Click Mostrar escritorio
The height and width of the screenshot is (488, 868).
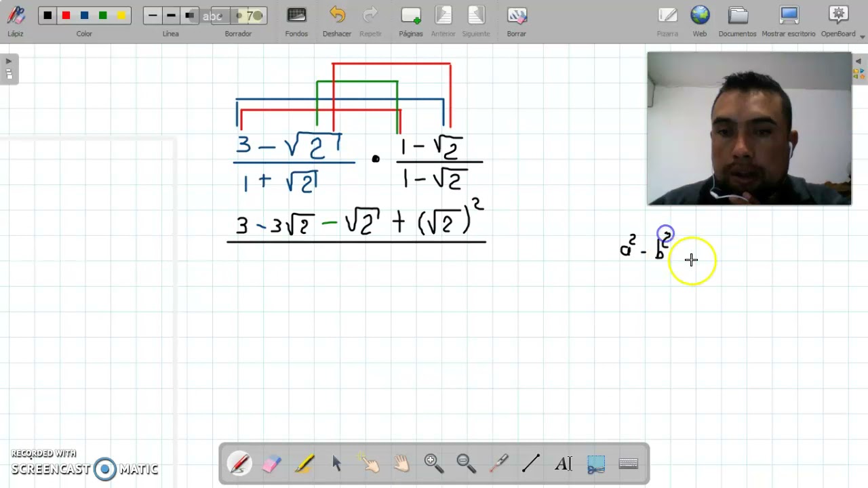(x=789, y=20)
